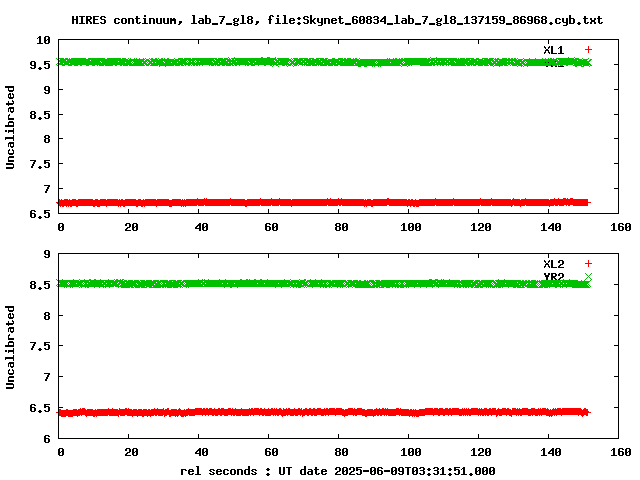
Task: Click the red XL1 data trace
Action: point(324,202)
